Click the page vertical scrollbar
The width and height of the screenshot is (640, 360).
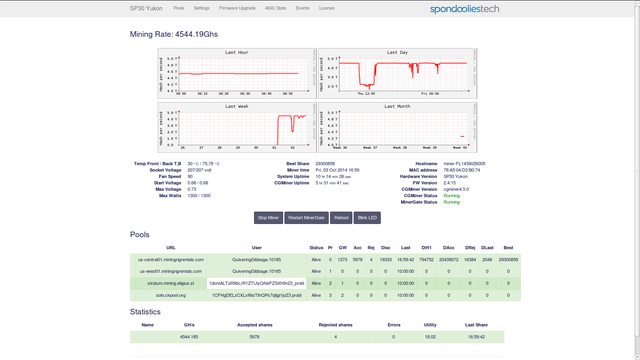point(637,180)
